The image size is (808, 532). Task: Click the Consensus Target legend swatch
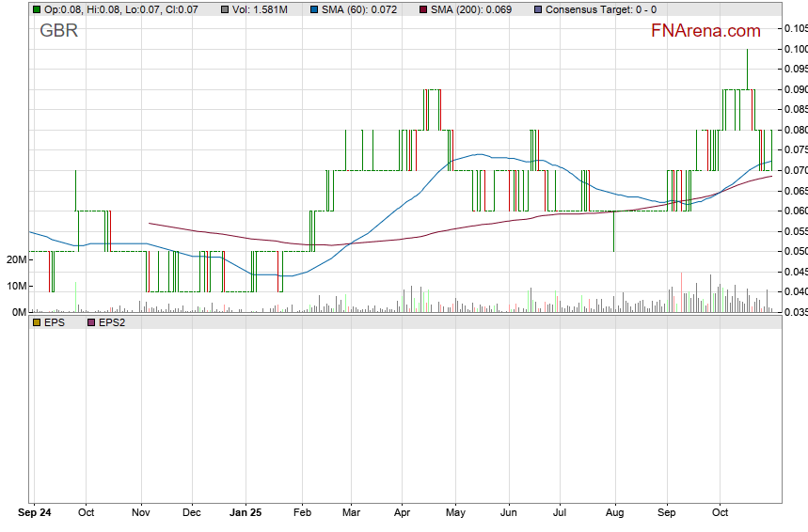click(x=536, y=9)
